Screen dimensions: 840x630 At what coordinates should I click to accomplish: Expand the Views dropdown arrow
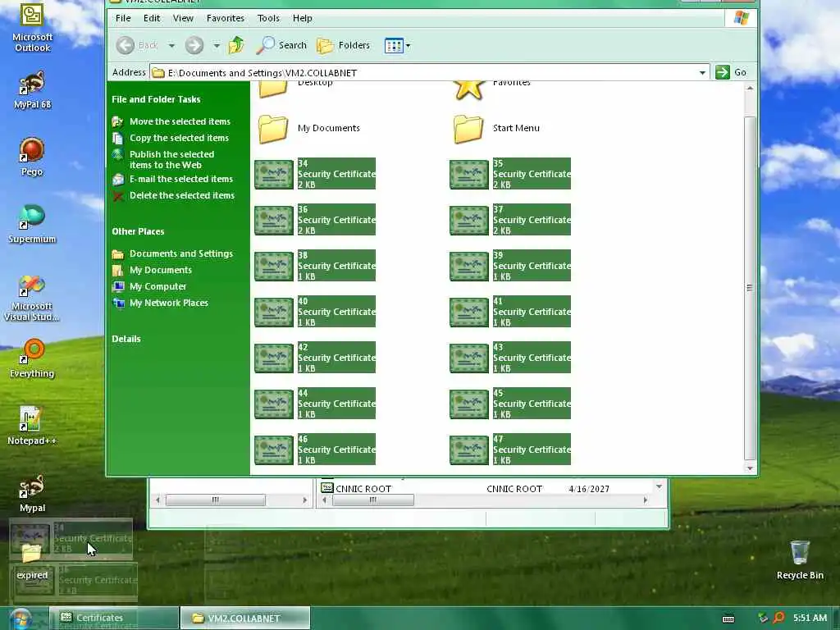pos(409,46)
